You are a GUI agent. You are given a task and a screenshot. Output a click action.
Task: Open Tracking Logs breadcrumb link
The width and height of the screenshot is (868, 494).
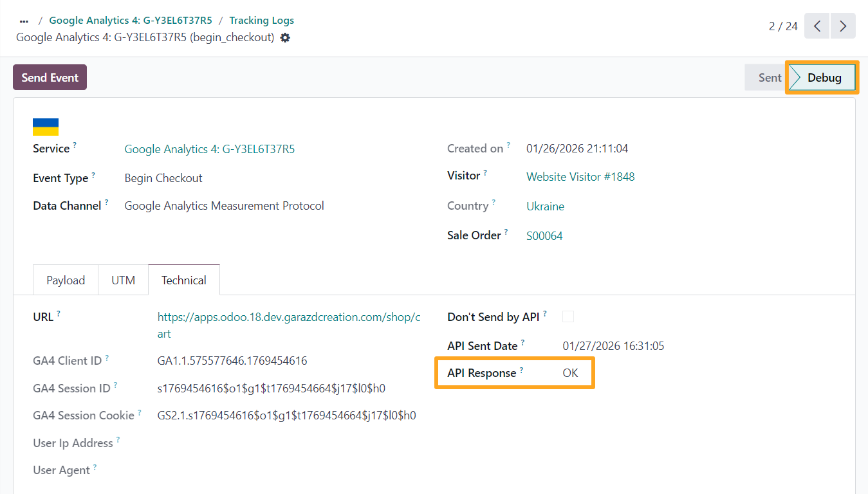pyautogui.click(x=262, y=21)
